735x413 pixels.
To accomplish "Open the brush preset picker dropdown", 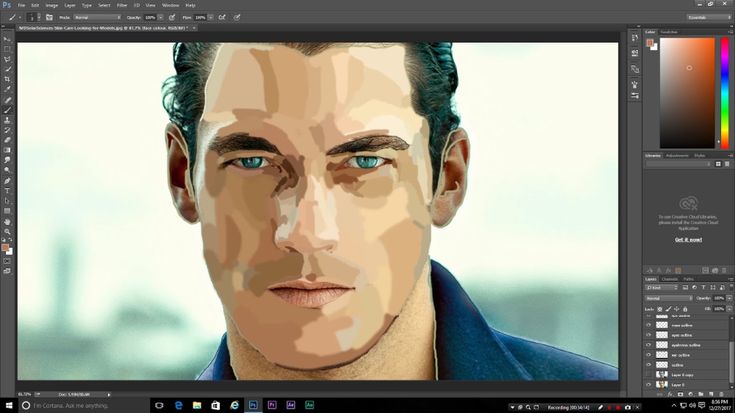I will coord(39,17).
